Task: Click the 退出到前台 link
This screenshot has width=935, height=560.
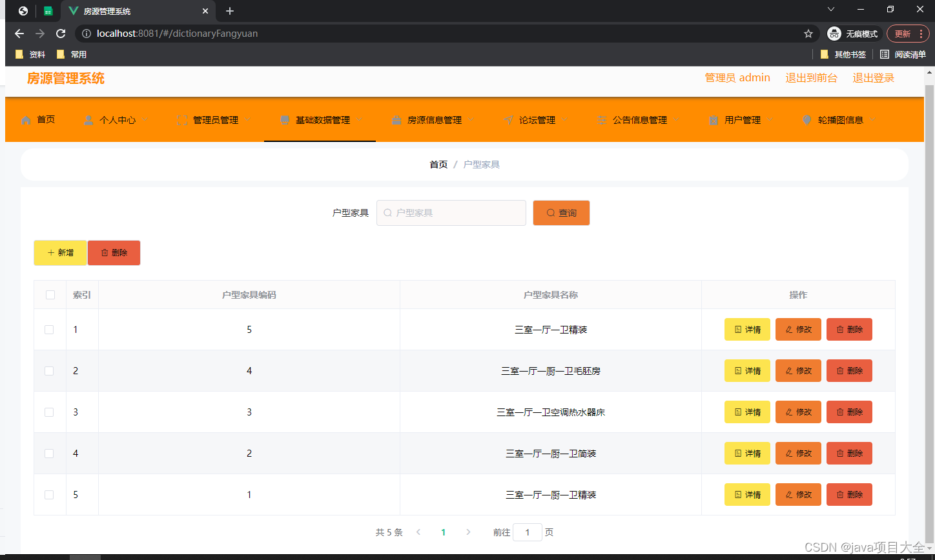Action: [x=811, y=78]
